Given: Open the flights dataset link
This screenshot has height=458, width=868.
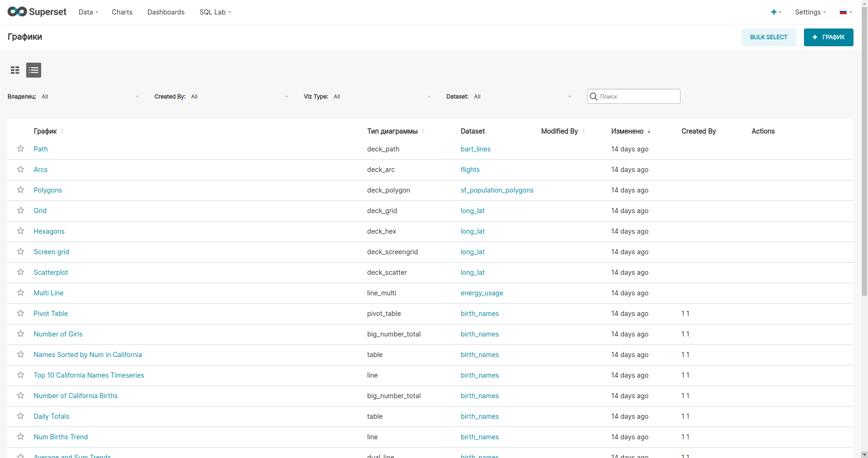Looking at the screenshot, I should coord(470,170).
